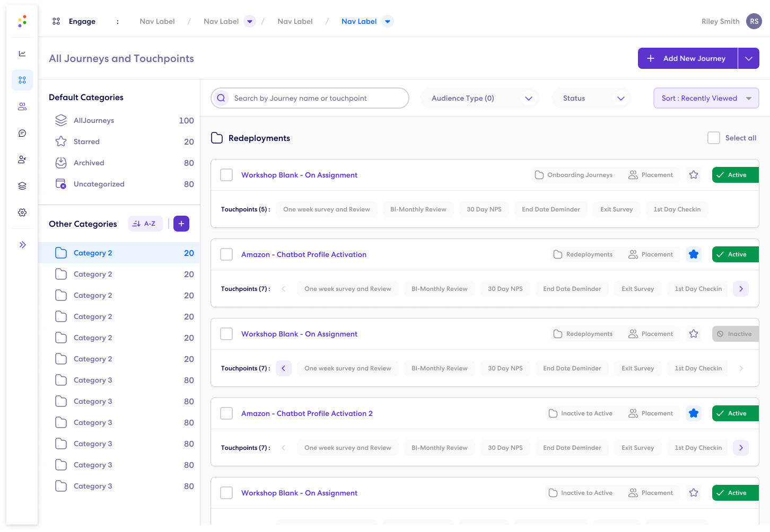770x532 pixels.
Task: Open the Audience Type dropdown
Action: click(x=479, y=98)
